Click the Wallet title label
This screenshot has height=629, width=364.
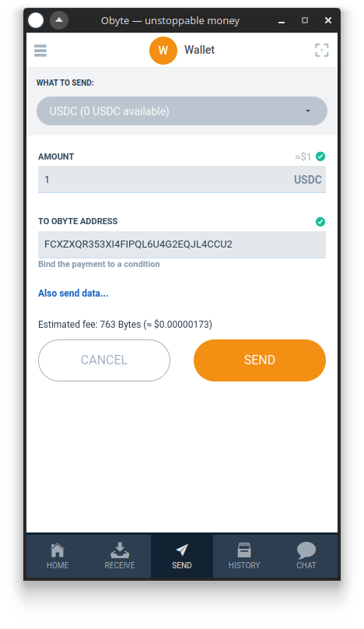click(199, 50)
